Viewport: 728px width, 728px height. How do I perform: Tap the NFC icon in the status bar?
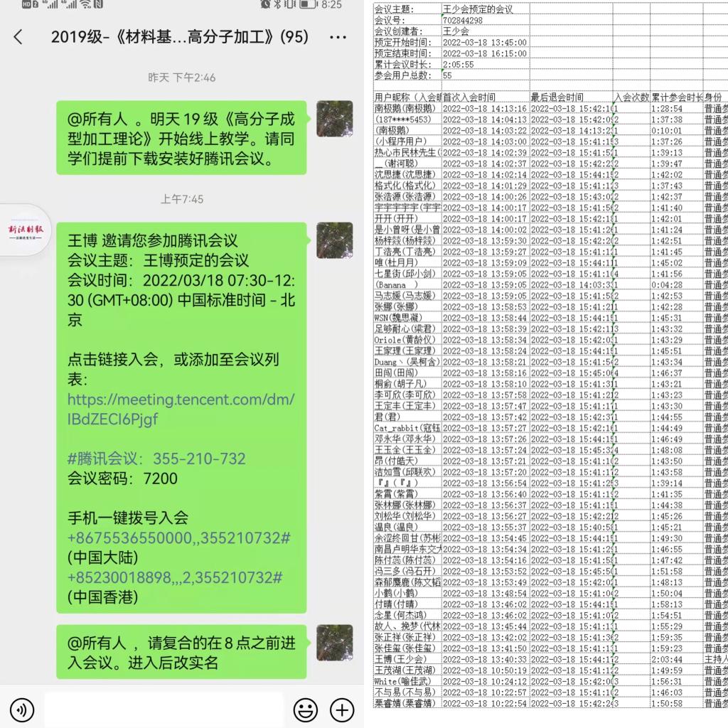click(98, 5)
